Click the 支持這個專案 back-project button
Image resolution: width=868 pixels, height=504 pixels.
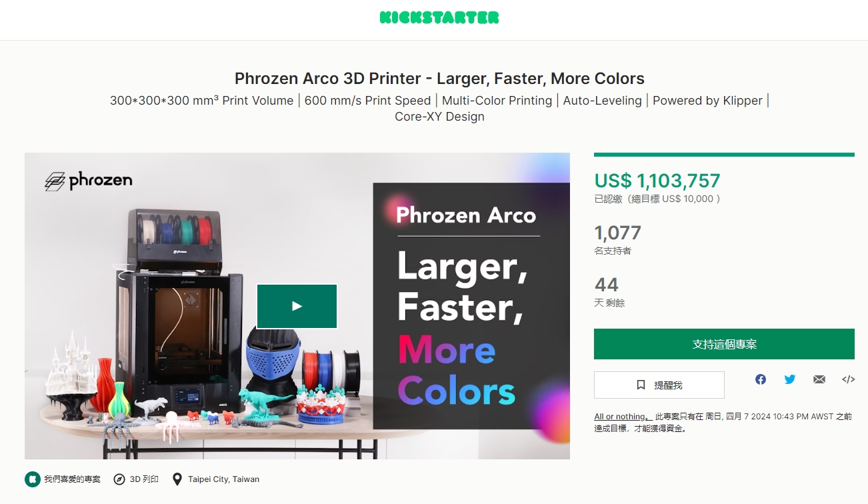pos(724,344)
